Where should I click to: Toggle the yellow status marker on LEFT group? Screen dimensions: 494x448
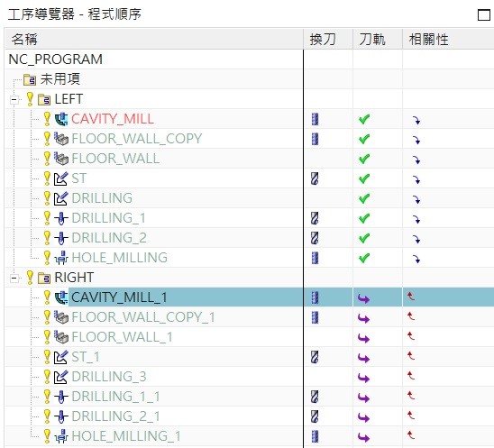[30, 99]
